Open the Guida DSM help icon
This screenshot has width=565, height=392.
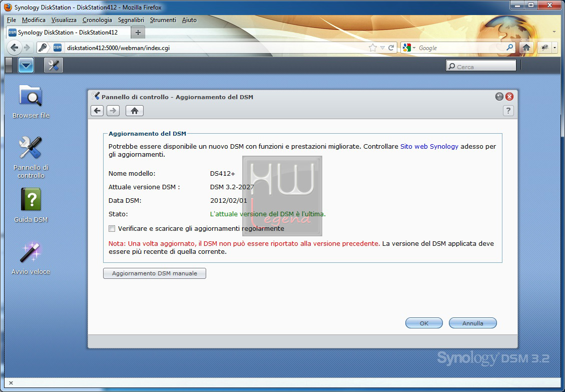click(31, 206)
